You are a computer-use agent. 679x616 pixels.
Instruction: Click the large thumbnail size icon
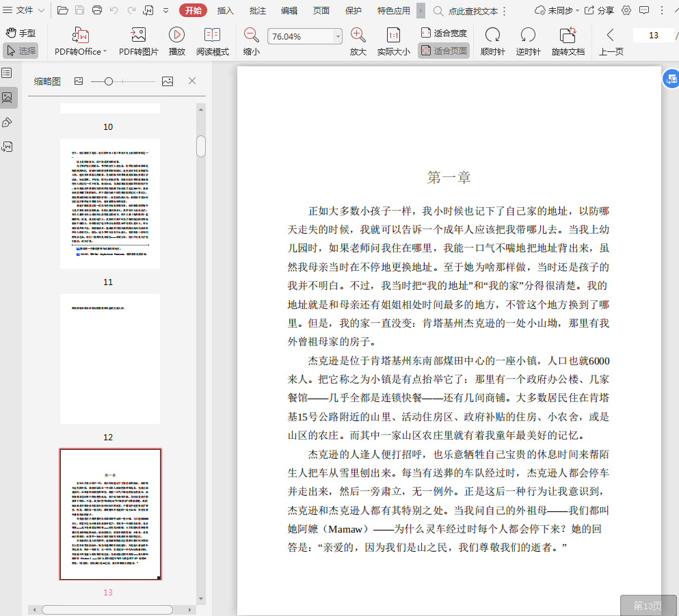[168, 81]
